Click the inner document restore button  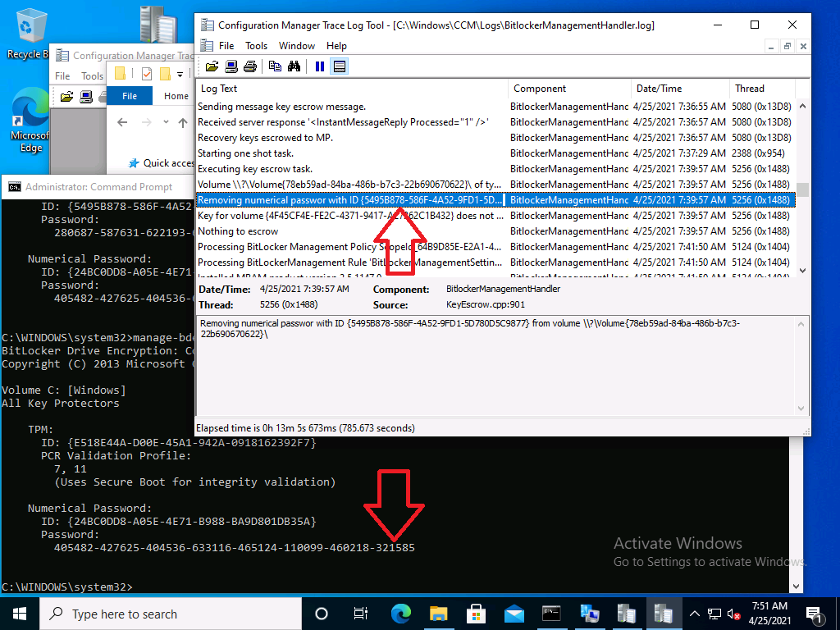(x=787, y=47)
